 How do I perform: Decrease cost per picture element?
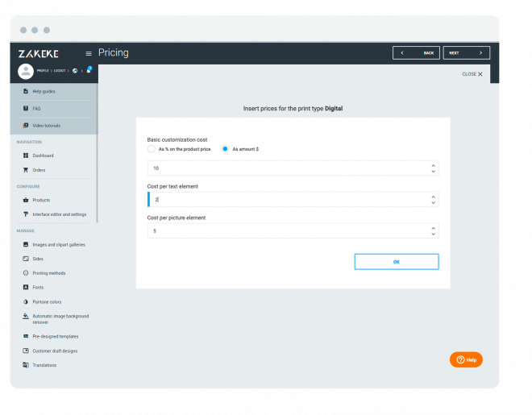[434, 234]
